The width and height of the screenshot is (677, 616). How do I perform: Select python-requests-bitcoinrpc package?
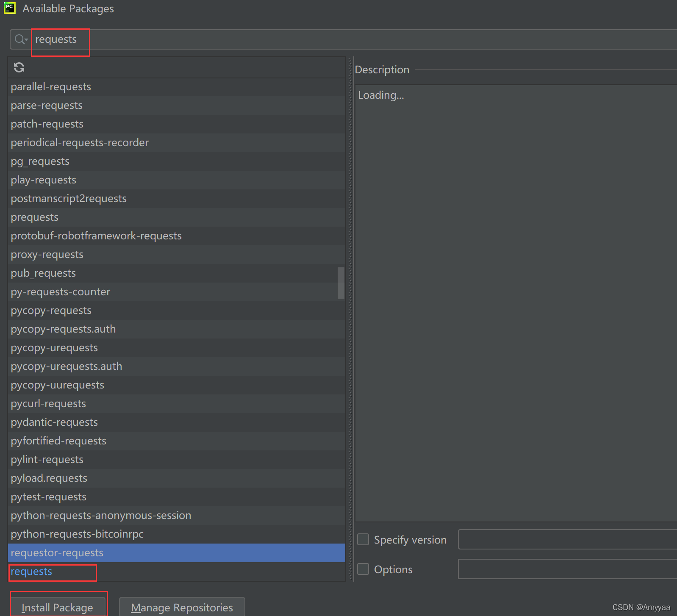[177, 534]
